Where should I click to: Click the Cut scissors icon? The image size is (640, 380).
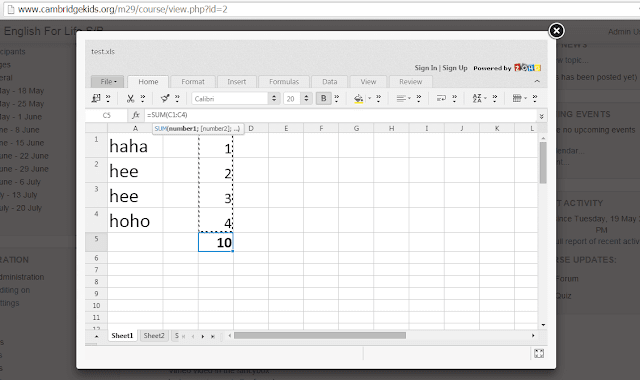(130, 98)
